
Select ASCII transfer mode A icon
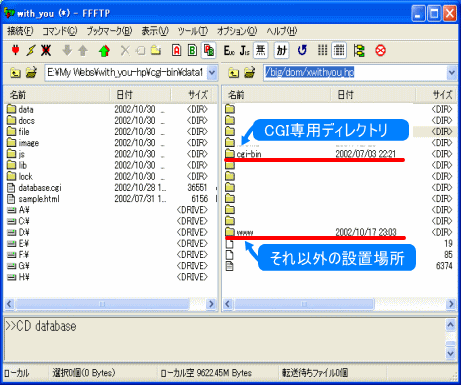pos(177,51)
